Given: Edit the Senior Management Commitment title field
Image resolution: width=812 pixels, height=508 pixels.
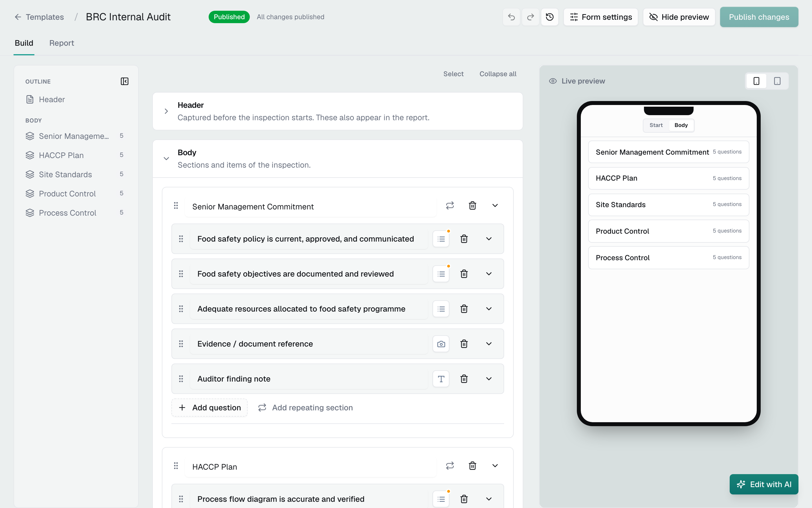Looking at the screenshot, I should coord(310,207).
